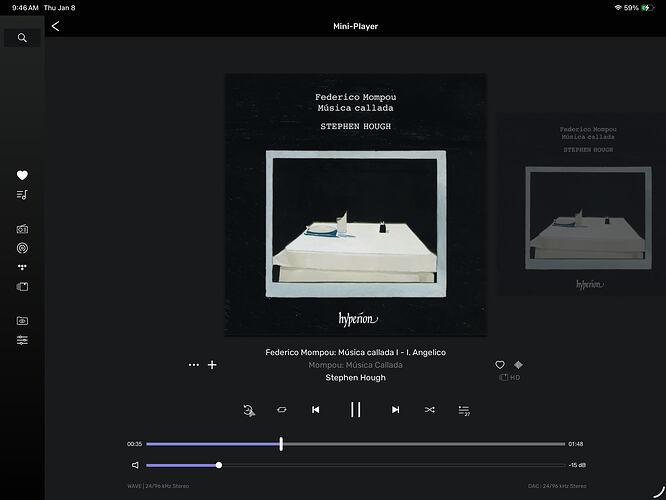This screenshot has width=666, height=500.
Task: Click the battery indicator in status bar
Action: [x=648, y=8]
